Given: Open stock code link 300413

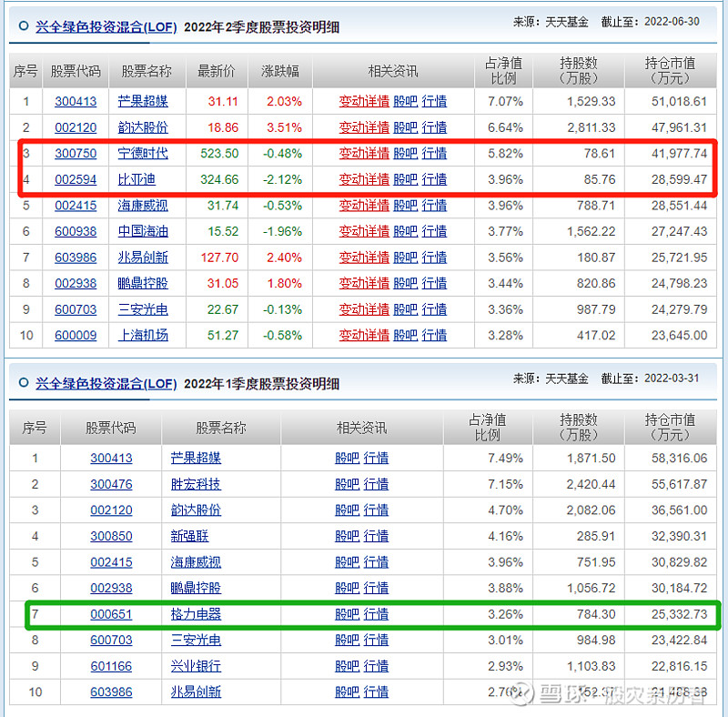Looking at the screenshot, I should (76, 101).
